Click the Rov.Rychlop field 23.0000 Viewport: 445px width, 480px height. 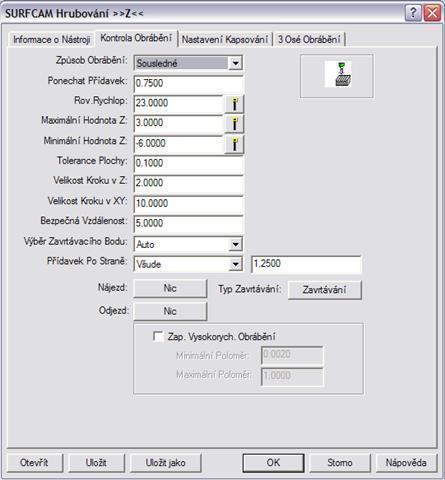coord(179,103)
